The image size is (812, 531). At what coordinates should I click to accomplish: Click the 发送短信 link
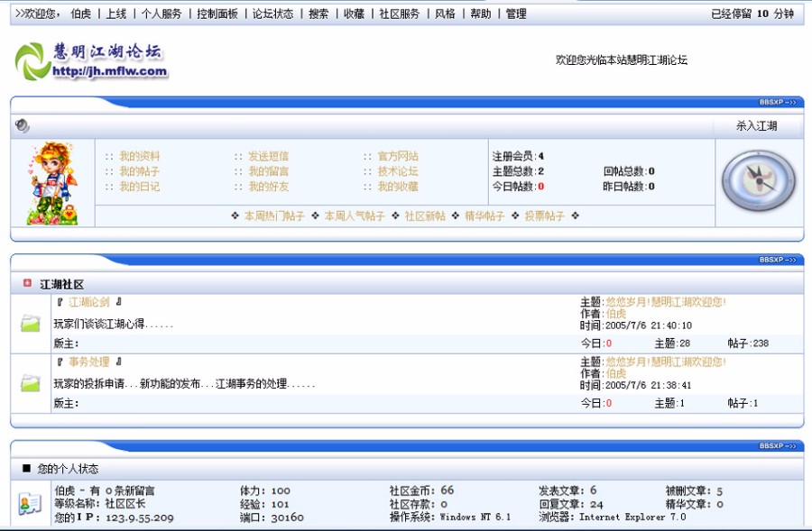tap(268, 156)
